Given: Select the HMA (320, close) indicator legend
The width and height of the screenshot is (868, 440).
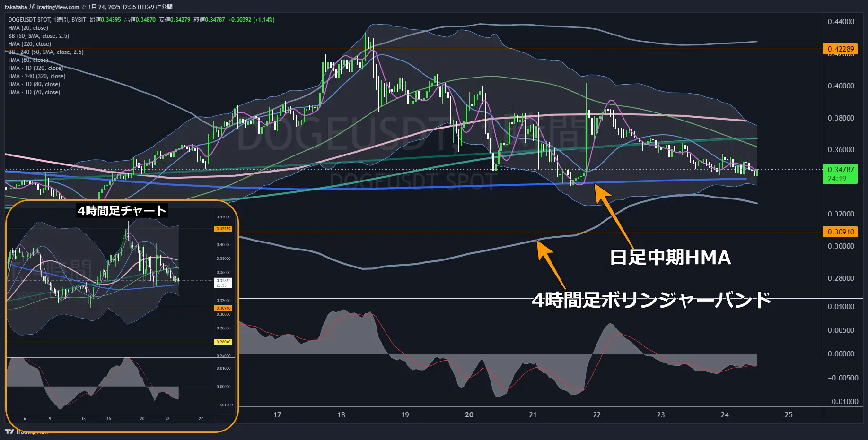Looking at the screenshot, I should pyautogui.click(x=29, y=44).
